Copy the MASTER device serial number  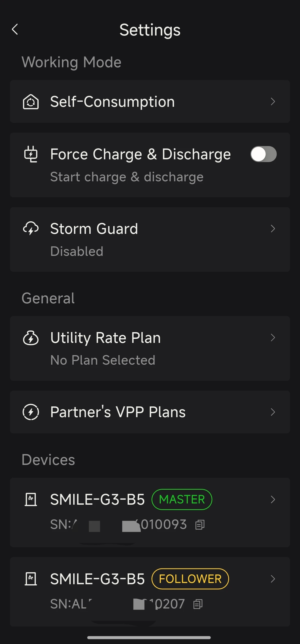tap(200, 525)
